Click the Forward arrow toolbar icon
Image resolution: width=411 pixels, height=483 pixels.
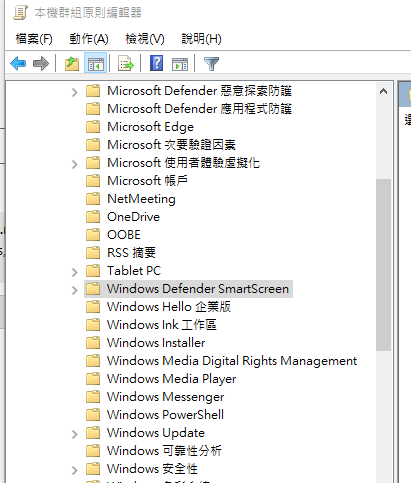(41, 63)
